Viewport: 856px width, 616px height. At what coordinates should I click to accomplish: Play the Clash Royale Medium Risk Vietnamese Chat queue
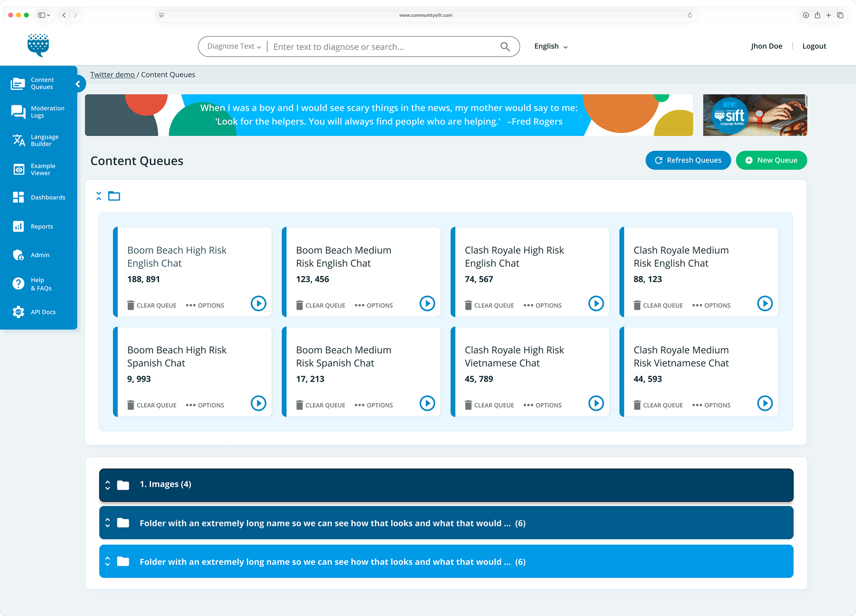765,403
